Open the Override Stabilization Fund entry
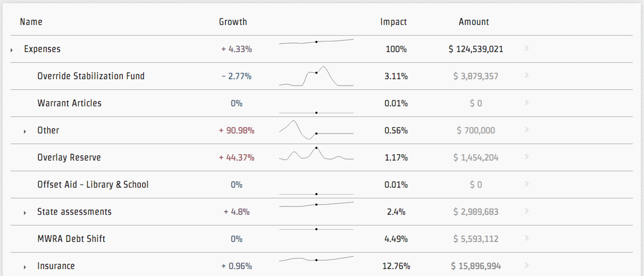The image size is (644, 276). [x=91, y=76]
